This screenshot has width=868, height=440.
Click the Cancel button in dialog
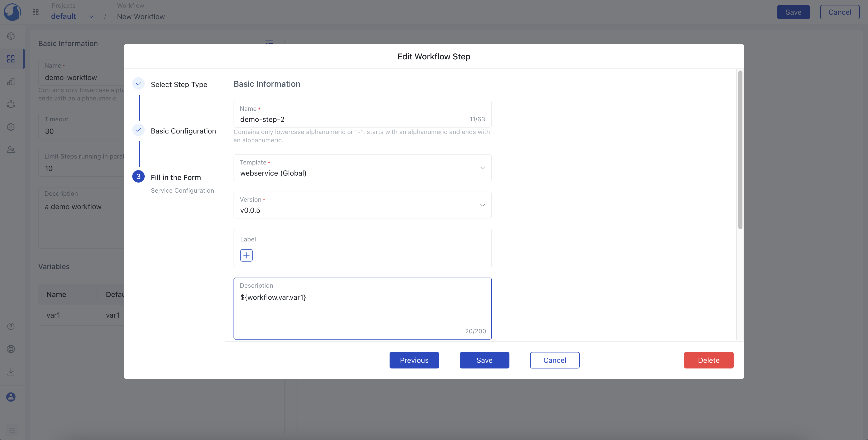(554, 360)
